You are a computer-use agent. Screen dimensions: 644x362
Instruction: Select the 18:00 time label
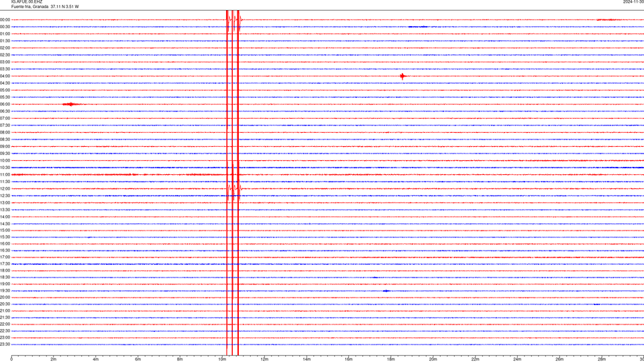tap(5, 271)
